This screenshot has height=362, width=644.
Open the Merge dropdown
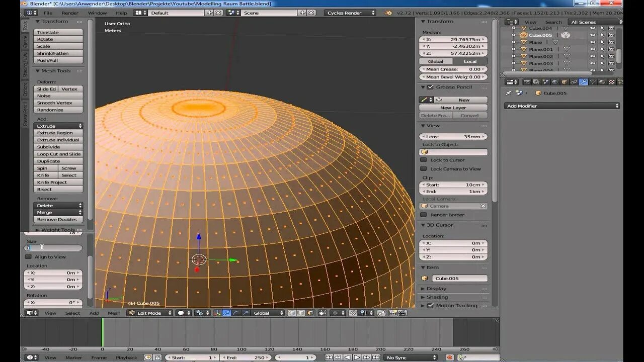58,213
